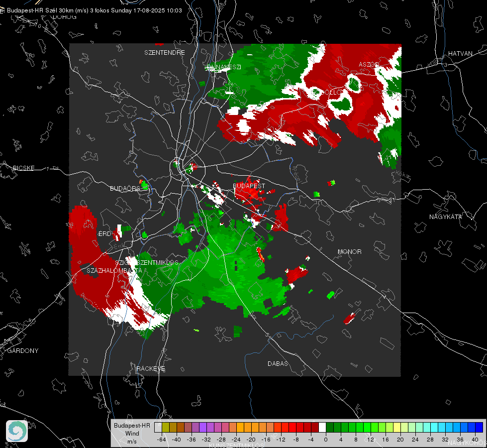Click the legend tick value -64
The height and width of the screenshot is (448, 487).
coord(162,440)
